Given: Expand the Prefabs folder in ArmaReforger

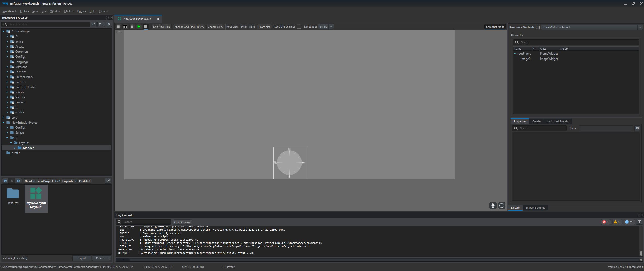Looking at the screenshot, I should pyautogui.click(x=7, y=82).
